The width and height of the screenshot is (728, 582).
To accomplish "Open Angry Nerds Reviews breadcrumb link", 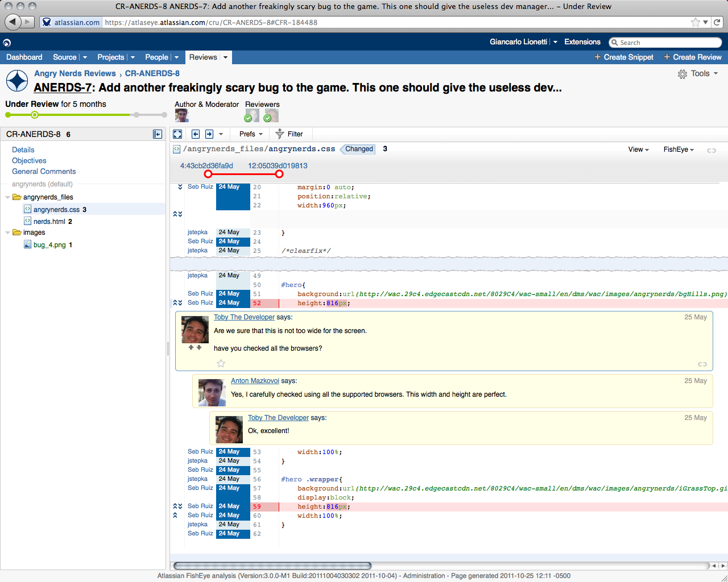I will coord(75,73).
